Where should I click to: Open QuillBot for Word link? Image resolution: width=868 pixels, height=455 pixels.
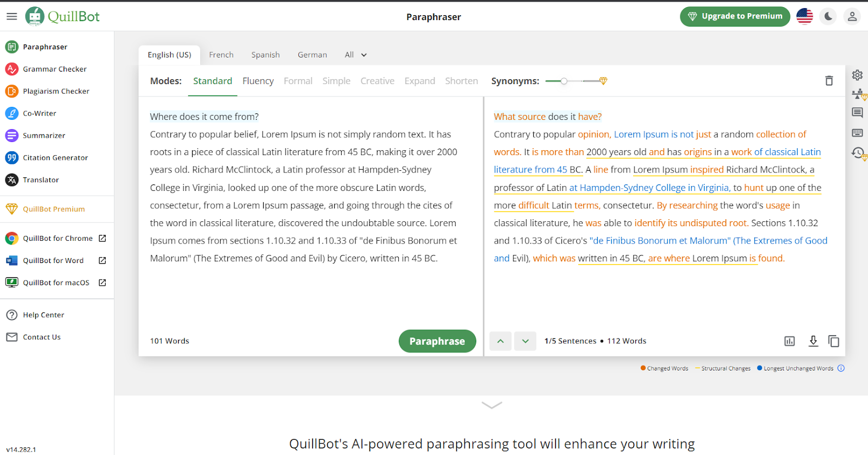tap(57, 260)
